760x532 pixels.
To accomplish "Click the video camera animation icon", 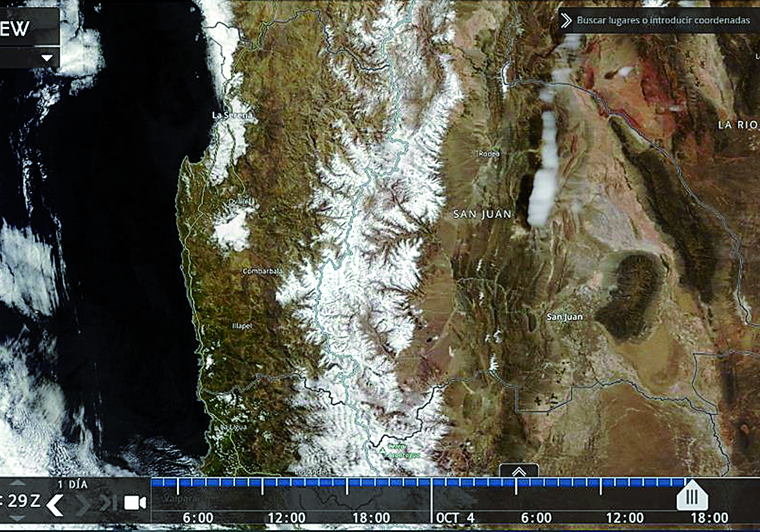I will [x=134, y=502].
